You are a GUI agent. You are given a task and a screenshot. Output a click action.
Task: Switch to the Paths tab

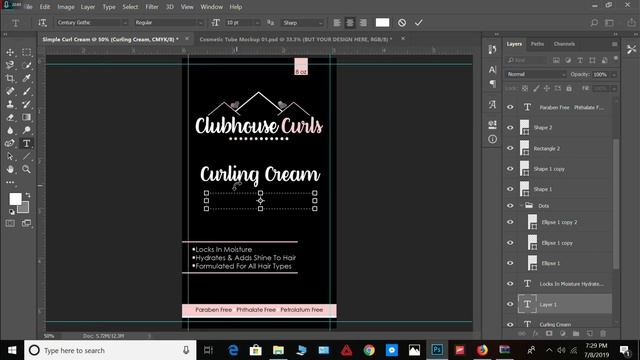(538, 44)
